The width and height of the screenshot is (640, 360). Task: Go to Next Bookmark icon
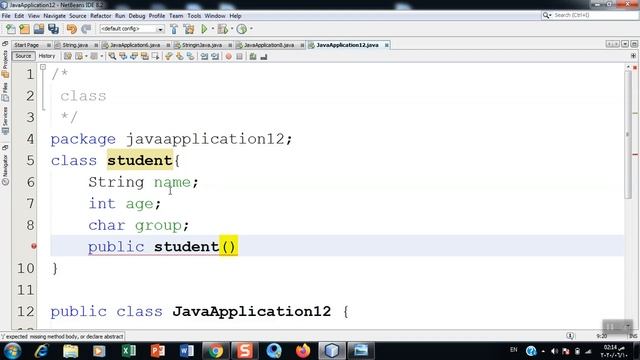coord(180,56)
